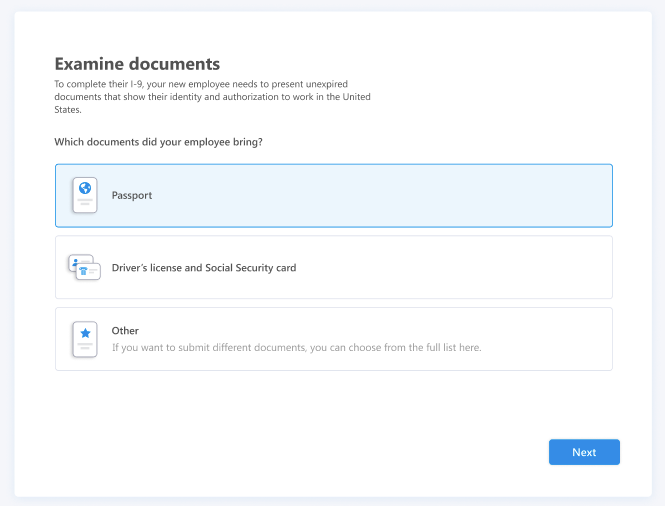665x506 pixels.
Task: Select the Passport option card
Action: tap(334, 196)
